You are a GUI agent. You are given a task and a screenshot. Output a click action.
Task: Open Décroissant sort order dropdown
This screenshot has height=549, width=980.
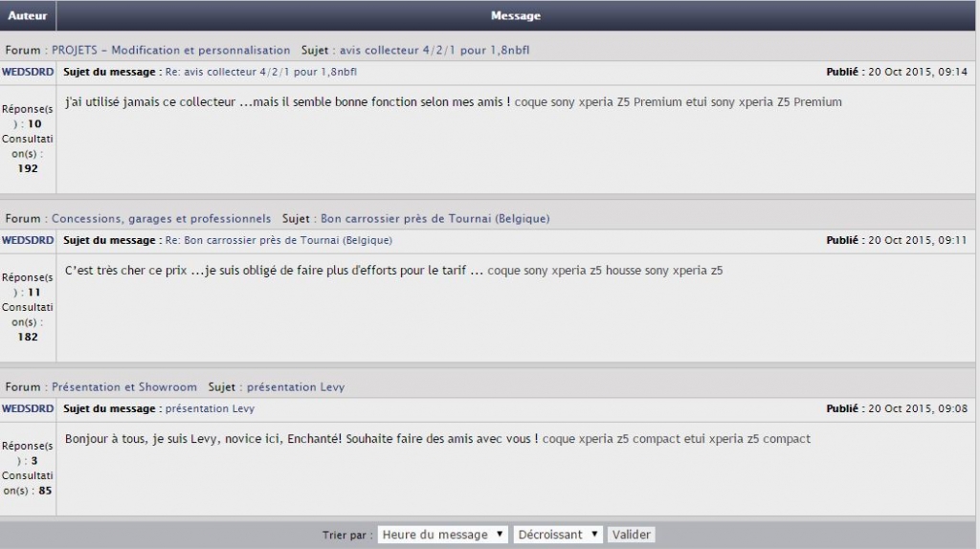(x=558, y=535)
